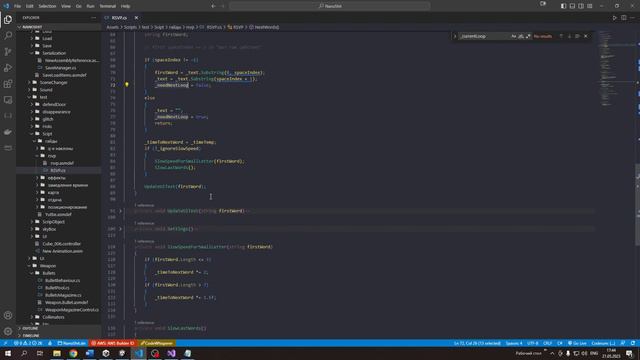
Task: Click Spaces: 4 indentation setting
Action: (514, 343)
